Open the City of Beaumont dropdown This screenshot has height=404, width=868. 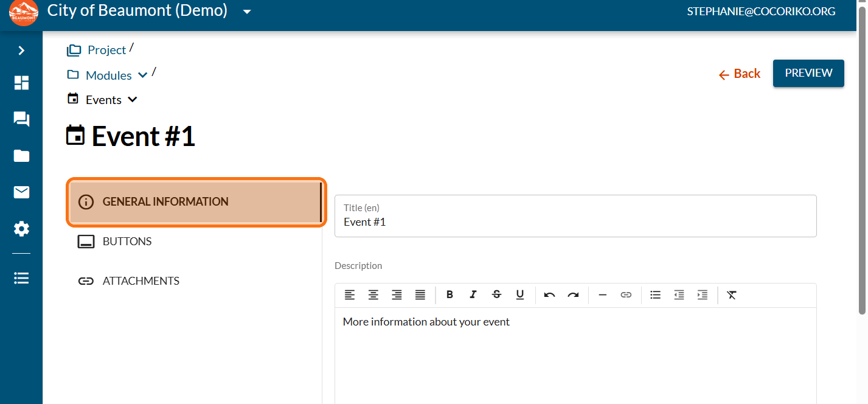(247, 12)
